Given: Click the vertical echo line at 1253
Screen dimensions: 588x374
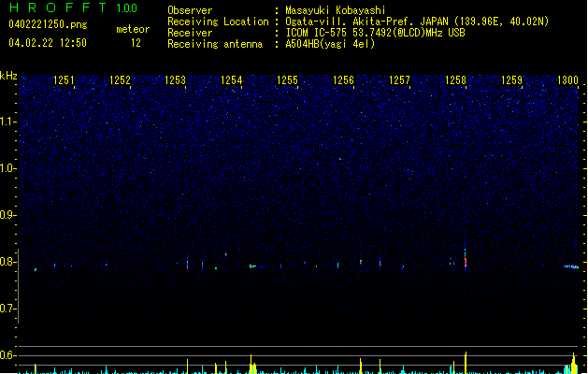Looking at the screenshot, I should pyautogui.click(x=188, y=261).
